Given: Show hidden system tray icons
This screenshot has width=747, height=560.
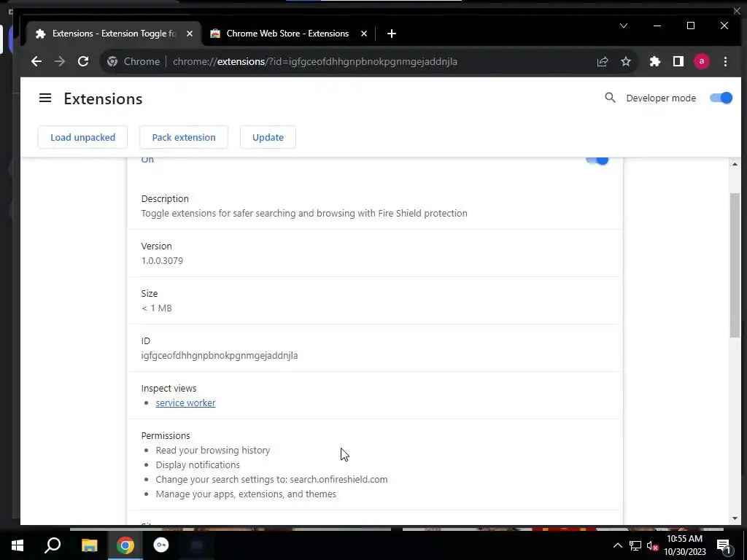Looking at the screenshot, I should [617, 545].
